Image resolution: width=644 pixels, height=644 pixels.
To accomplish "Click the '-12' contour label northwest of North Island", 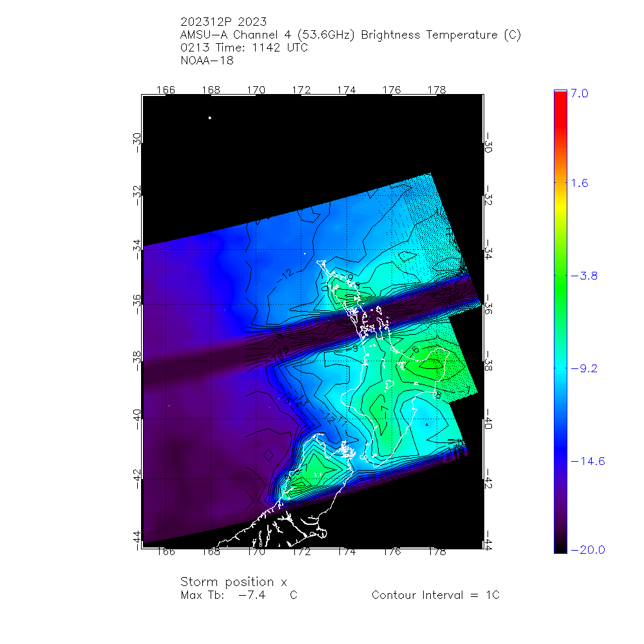I will pos(286,274).
